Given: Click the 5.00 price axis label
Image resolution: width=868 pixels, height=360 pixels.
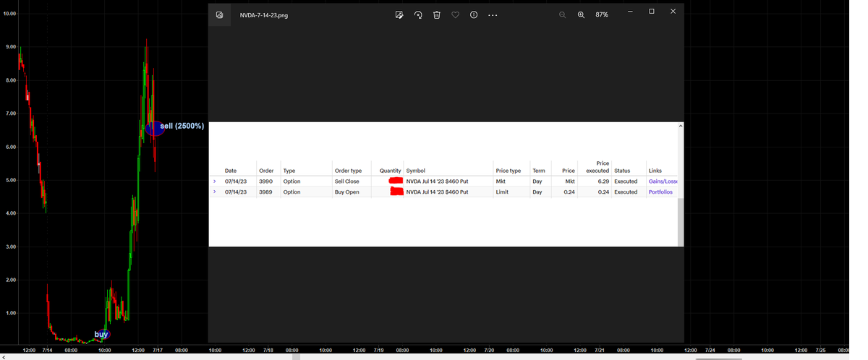Looking at the screenshot, I should tap(11, 180).
